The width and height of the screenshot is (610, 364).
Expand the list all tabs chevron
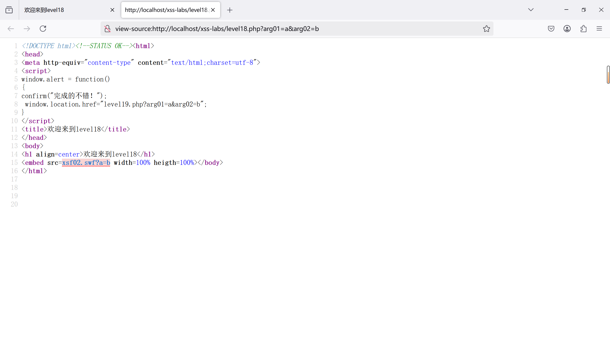pos(531,10)
